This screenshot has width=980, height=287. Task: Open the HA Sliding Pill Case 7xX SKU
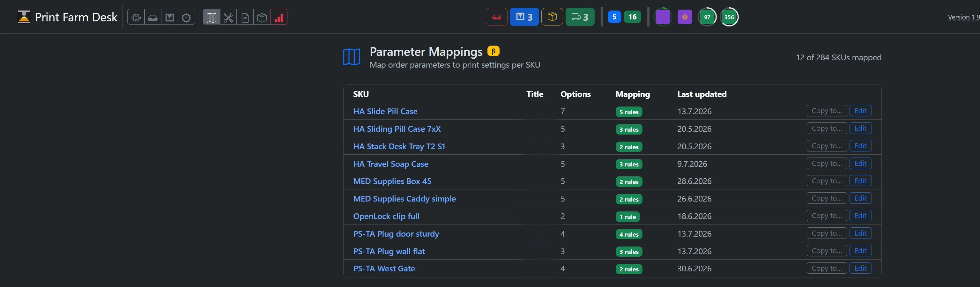coord(397,129)
